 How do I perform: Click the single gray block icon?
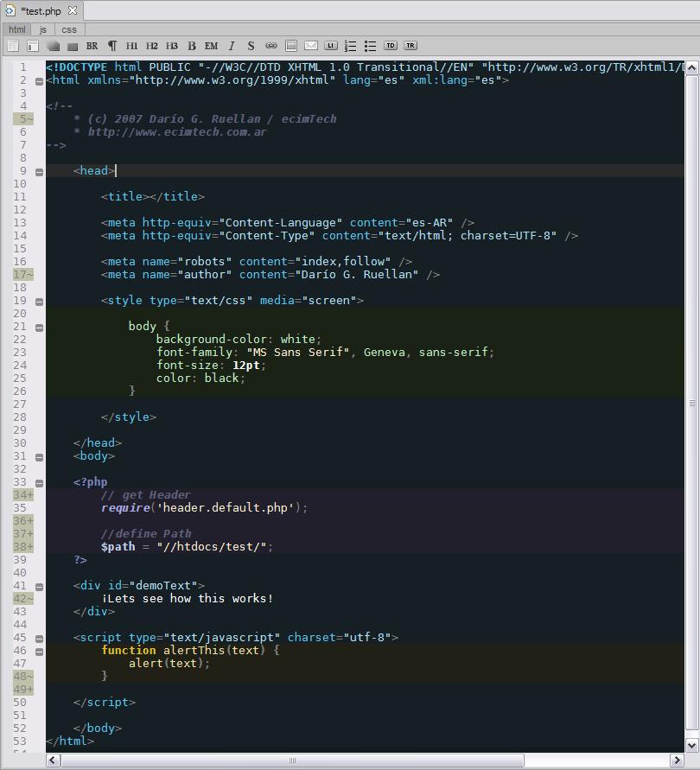[x=73, y=47]
